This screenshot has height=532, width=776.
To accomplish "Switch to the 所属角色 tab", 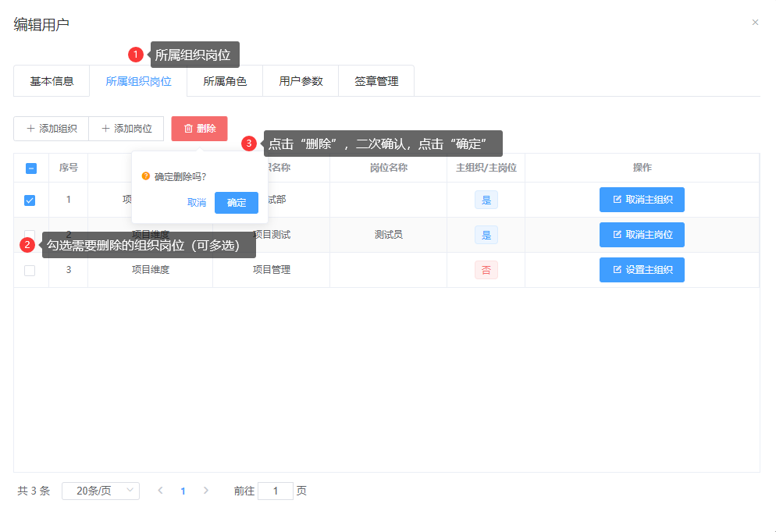I will pyautogui.click(x=225, y=81).
